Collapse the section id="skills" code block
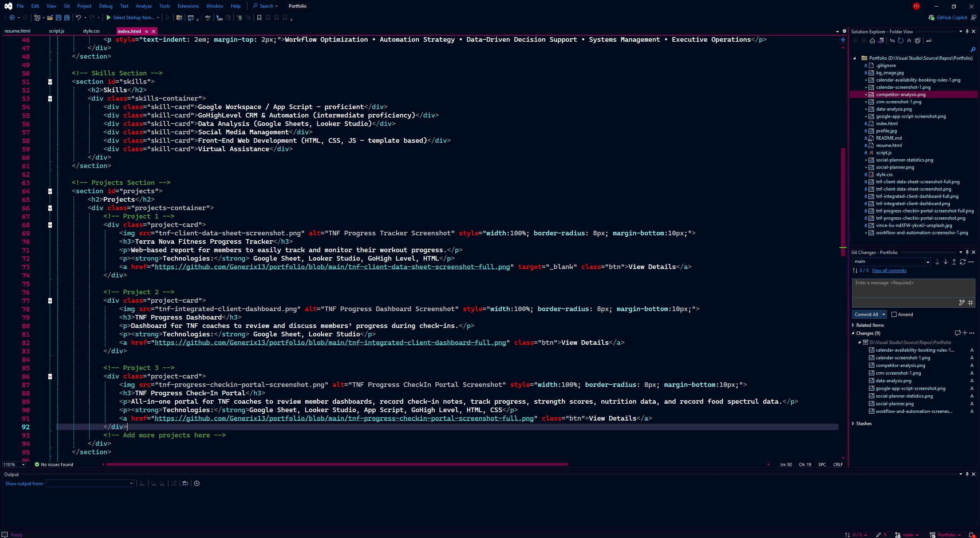 point(50,82)
